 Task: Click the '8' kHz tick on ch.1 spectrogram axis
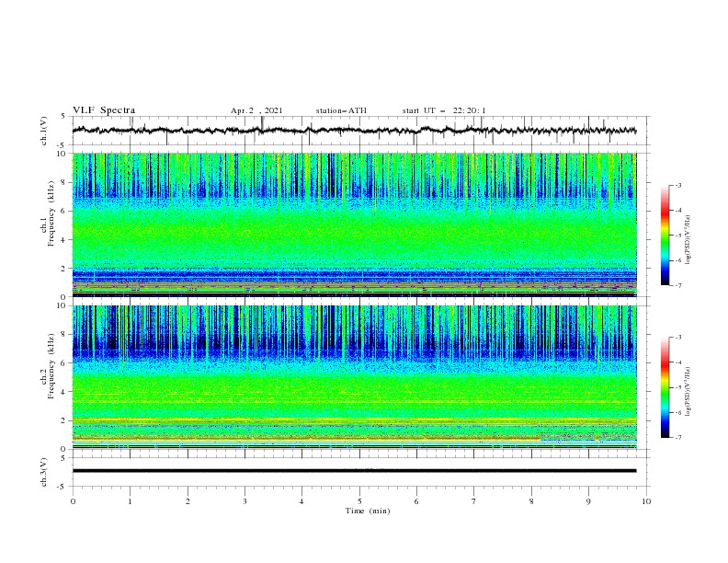point(64,182)
